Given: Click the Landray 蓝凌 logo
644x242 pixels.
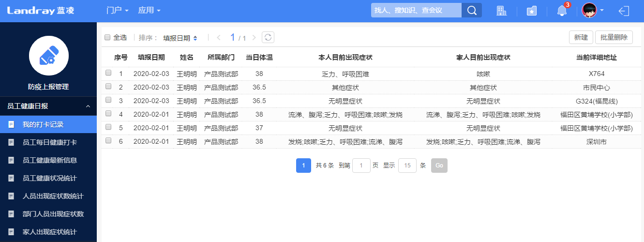Looking at the screenshot, I should [x=41, y=10].
